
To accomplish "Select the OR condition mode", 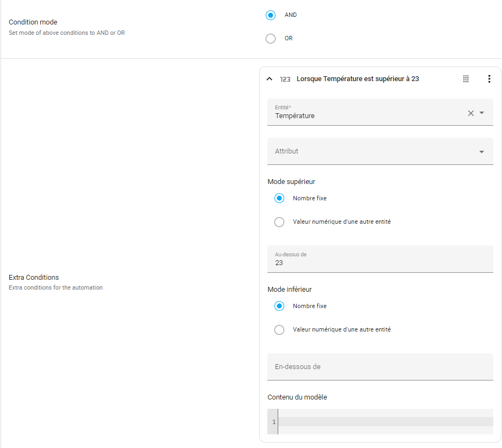I will [x=271, y=39].
